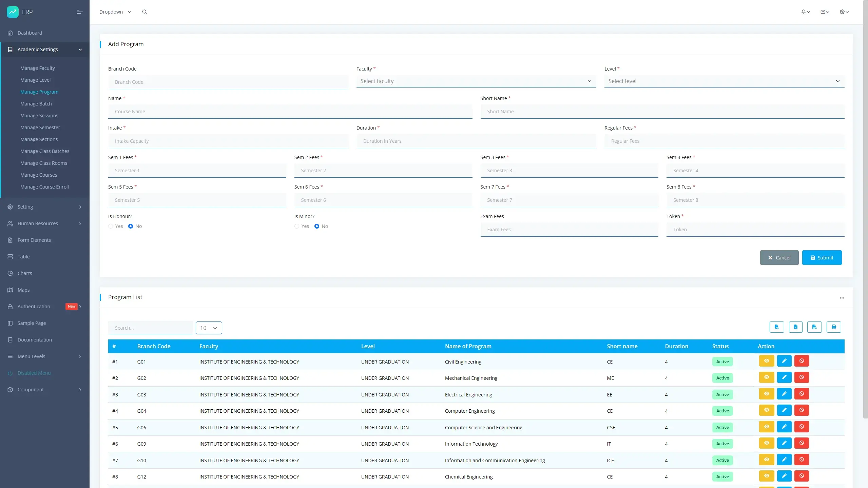
Task: Click the Course Name input field
Action: point(290,112)
